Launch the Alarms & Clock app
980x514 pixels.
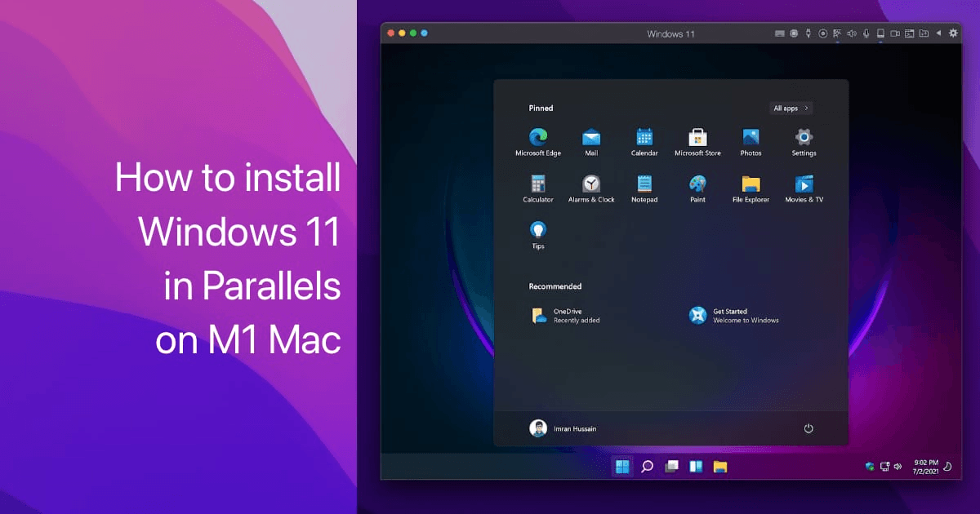[590, 184]
